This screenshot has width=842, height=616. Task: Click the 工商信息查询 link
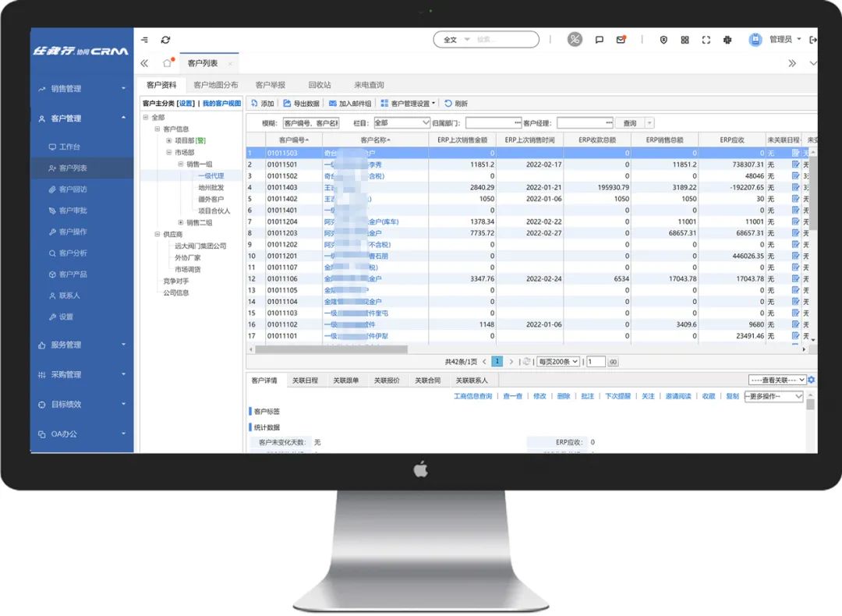point(473,396)
